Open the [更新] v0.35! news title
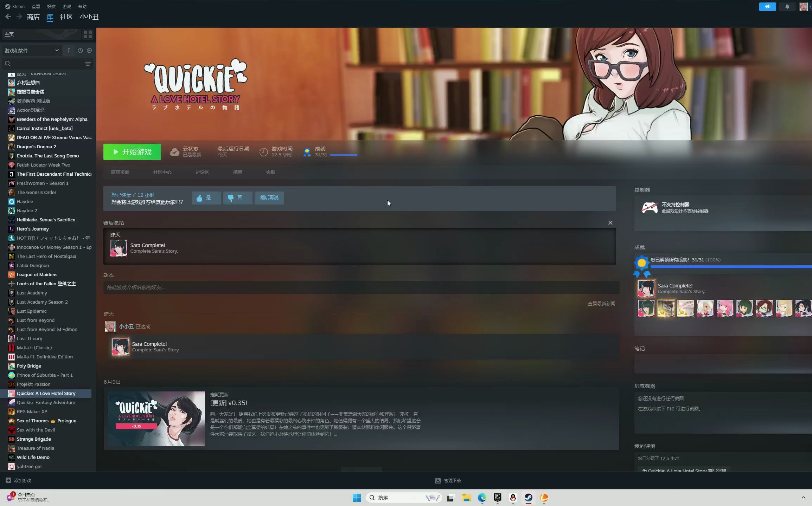The image size is (812, 506). click(229, 403)
